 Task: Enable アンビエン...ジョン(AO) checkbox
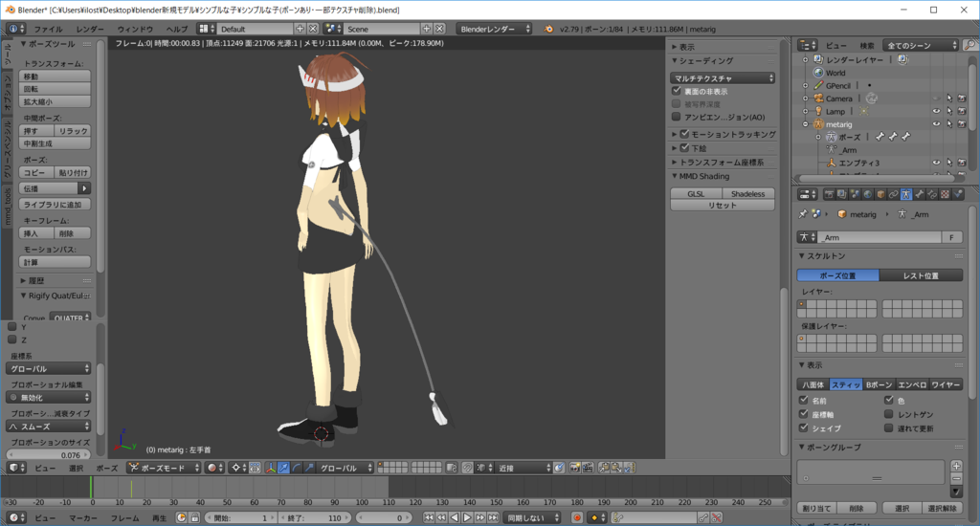[x=677, y=117]
